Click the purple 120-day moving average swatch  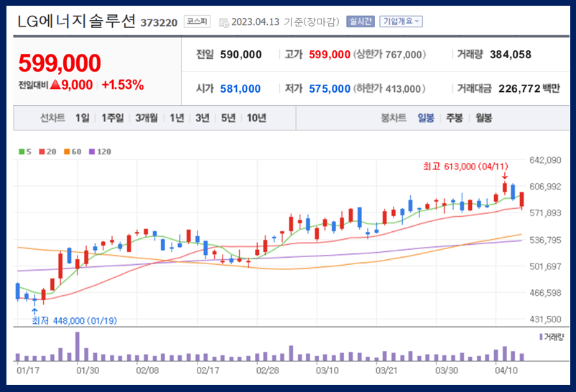(92, 151)
